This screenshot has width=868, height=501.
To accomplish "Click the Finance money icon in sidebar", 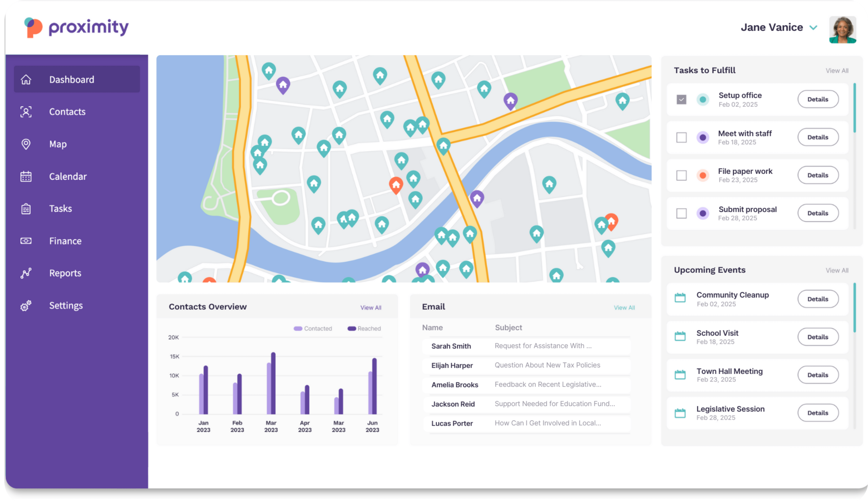I will tap(26, 241).
